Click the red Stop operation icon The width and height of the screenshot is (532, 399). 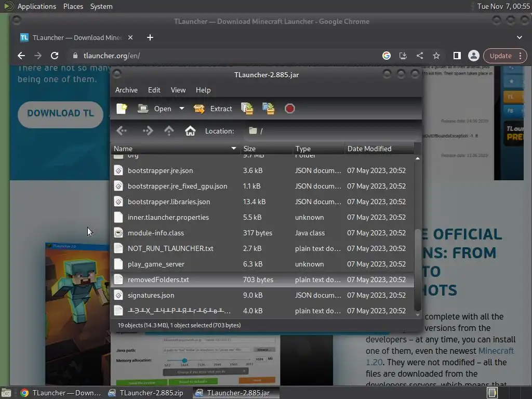click(290, 109)
